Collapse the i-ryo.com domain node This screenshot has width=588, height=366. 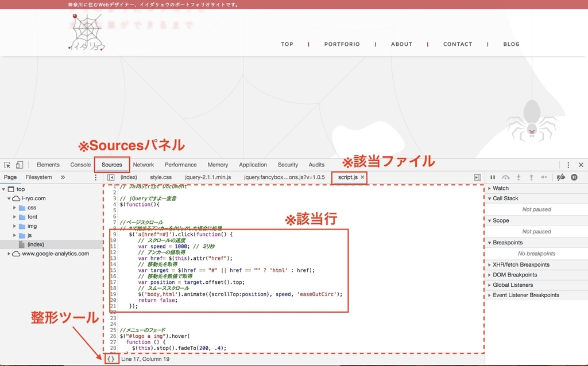click(9, 198)
